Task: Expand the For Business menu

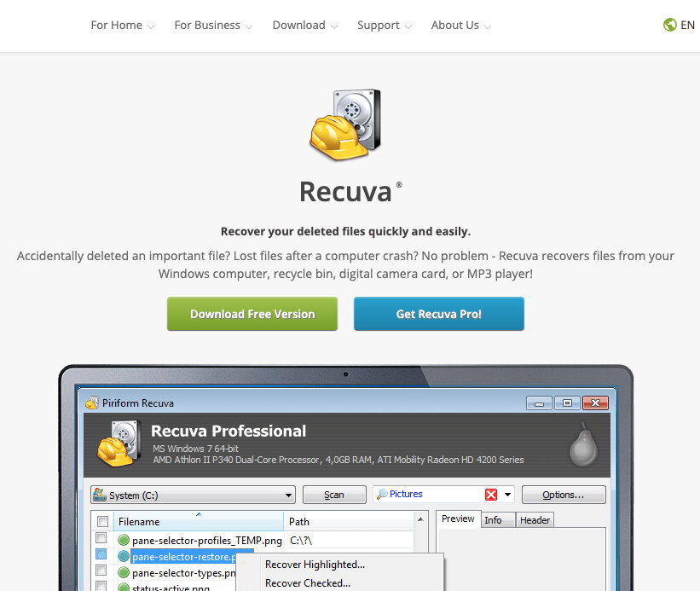Action: [213, 26]
